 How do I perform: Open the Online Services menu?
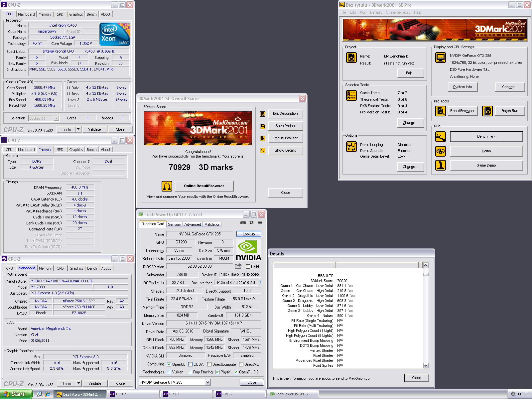coord(398,12)
